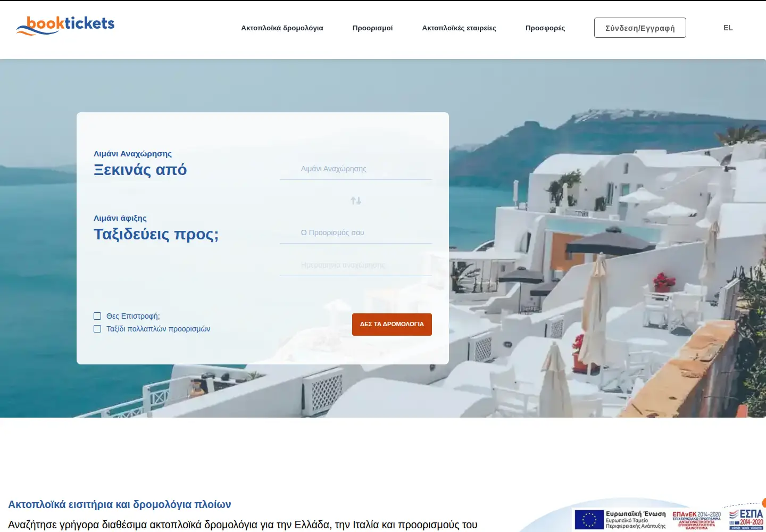Click the Ταξιδεύεις προς; heading
766x532 pixels.
coord(156,234)
